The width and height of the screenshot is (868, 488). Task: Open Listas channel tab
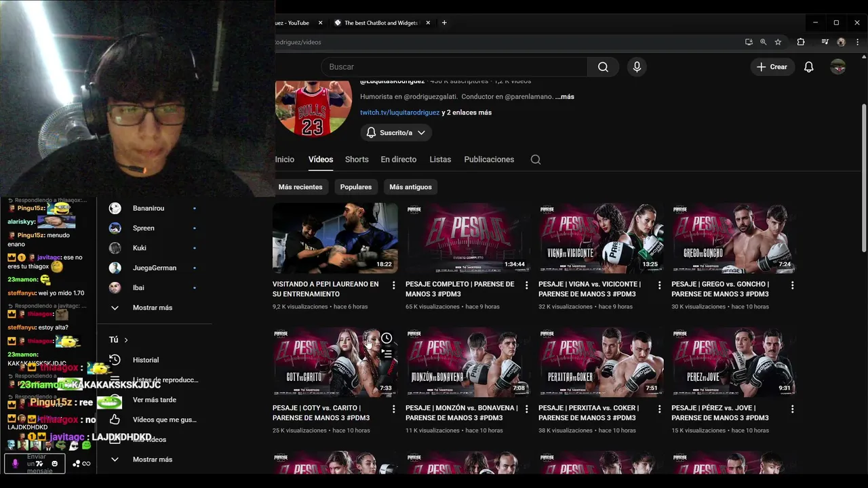coord(440,159)
